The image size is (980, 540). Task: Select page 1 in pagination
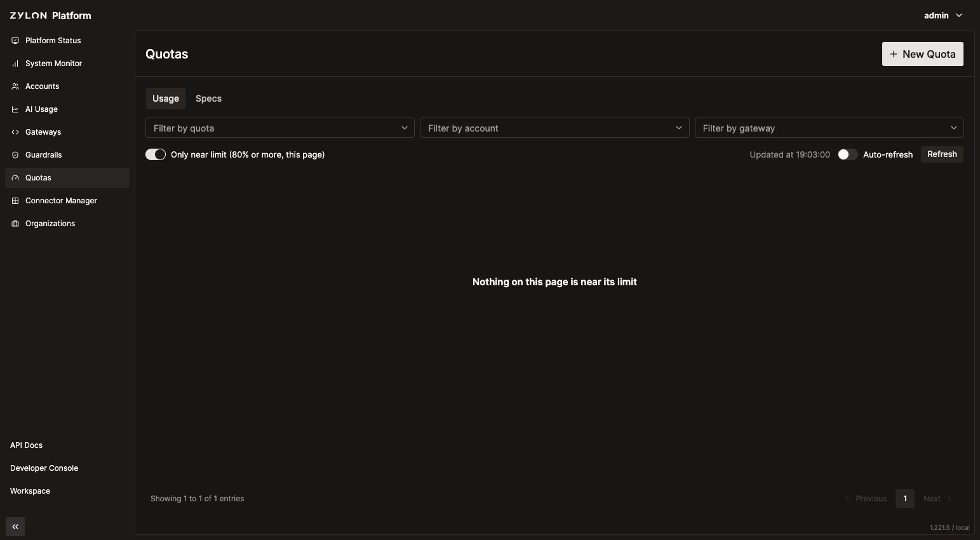(905, 499)
